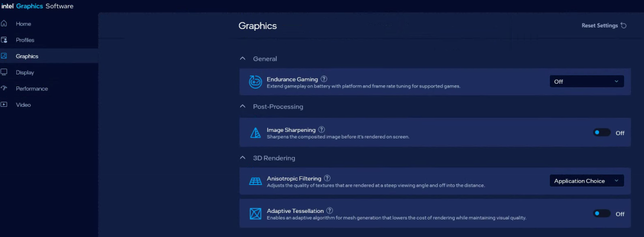Open Endurance Gaming help question mark
Image resolution: width=644 pixels, height=237 pixels.
(x=324, y=79)
